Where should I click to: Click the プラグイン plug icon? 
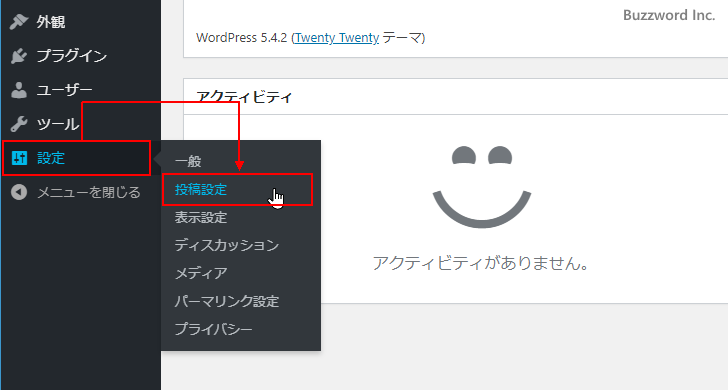point(19,56)
